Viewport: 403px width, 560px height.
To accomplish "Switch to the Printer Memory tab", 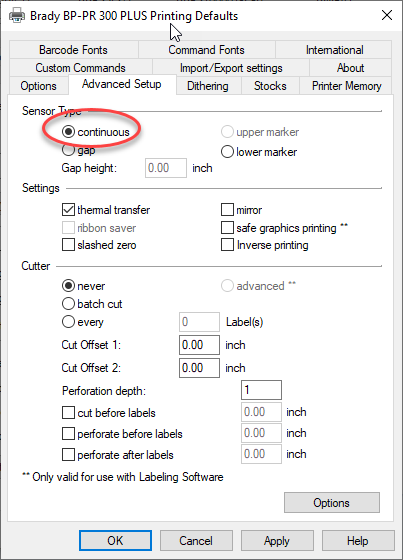I will (x=346, y=86).
